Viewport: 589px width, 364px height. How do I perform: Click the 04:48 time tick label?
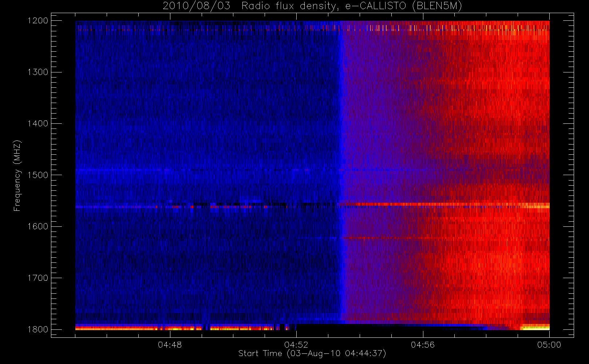pos(170,345)
